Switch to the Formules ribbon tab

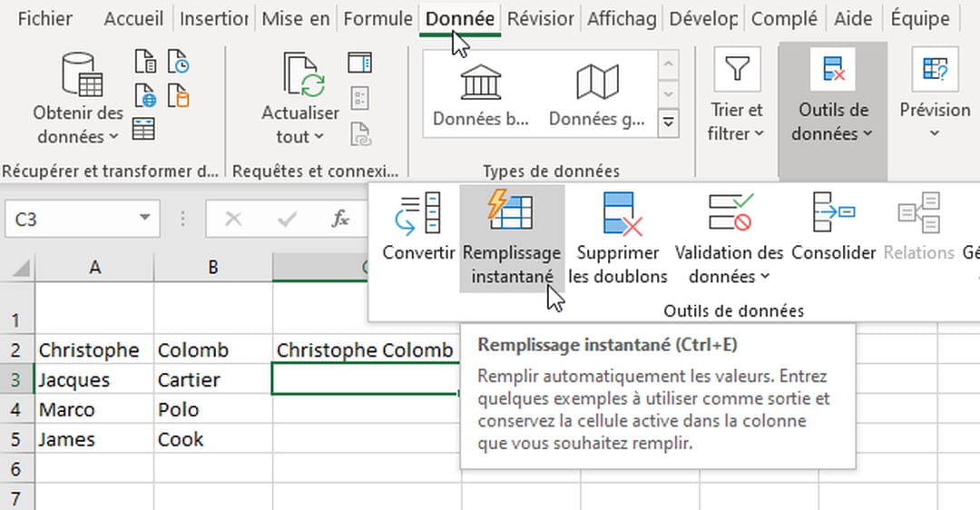coord(377,19)
